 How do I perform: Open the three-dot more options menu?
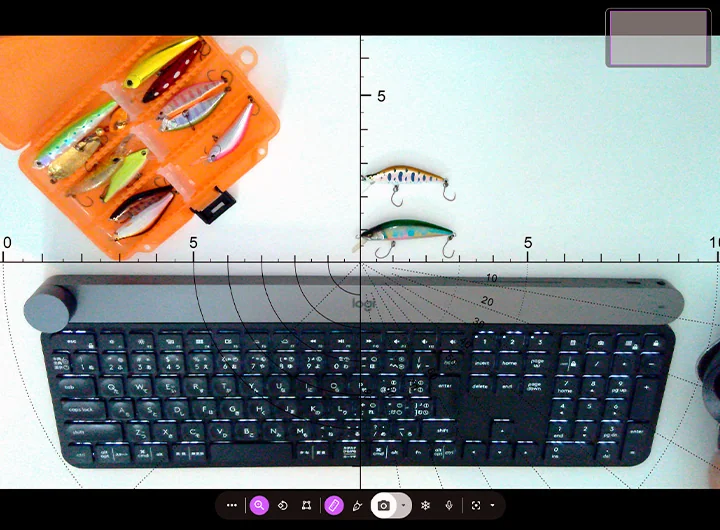tap(232, 506)
